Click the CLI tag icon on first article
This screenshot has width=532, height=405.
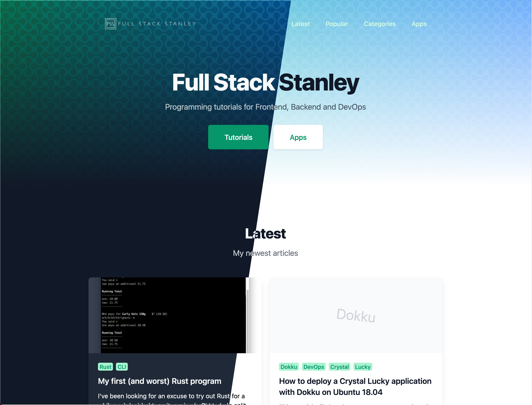coord(122,366)
